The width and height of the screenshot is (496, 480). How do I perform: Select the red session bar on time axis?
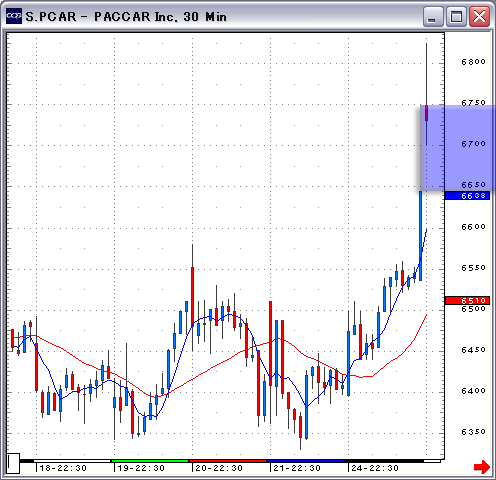(x=228, y=461)
